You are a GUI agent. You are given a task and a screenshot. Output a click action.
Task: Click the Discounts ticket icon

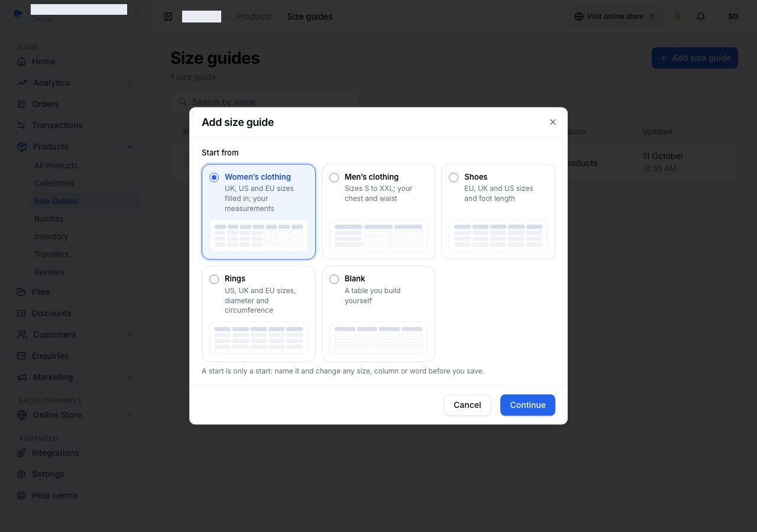[22, 313]
